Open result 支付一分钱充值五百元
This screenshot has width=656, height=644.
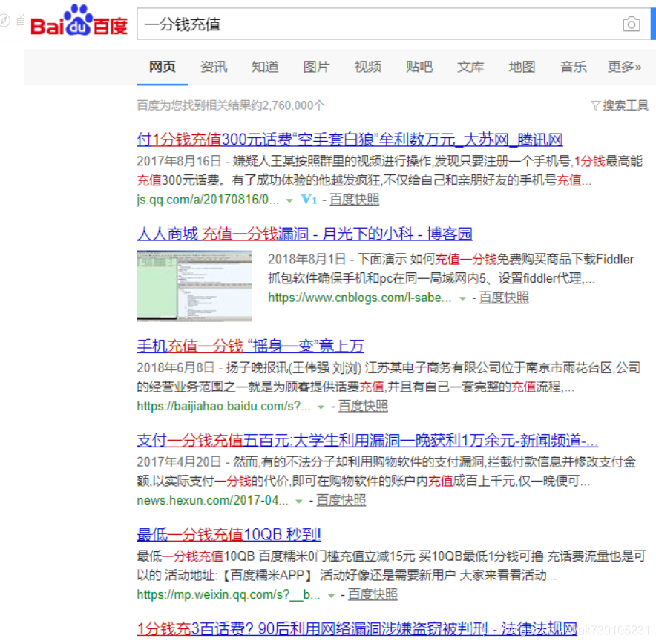(x=367, y=441)
